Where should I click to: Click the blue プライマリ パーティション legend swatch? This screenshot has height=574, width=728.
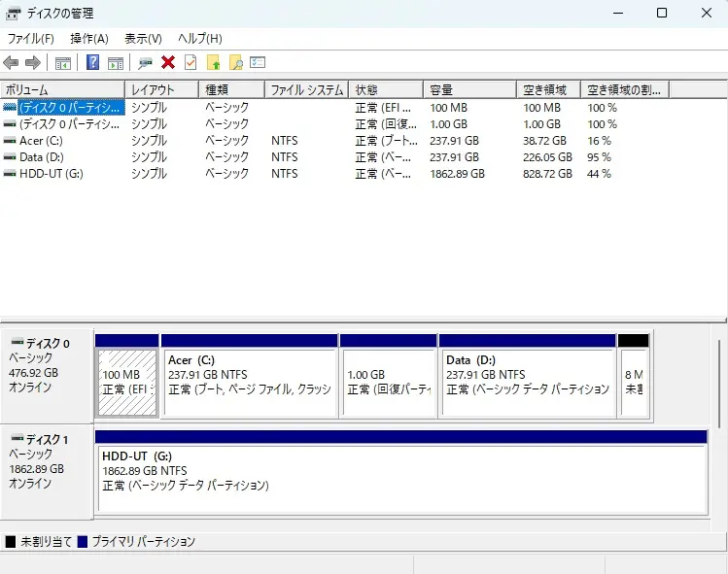[83, 542]
